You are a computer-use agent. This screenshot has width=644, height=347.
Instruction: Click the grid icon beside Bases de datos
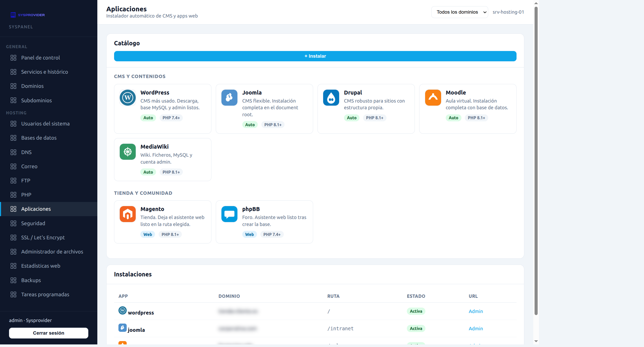click(x=13, y=138)
